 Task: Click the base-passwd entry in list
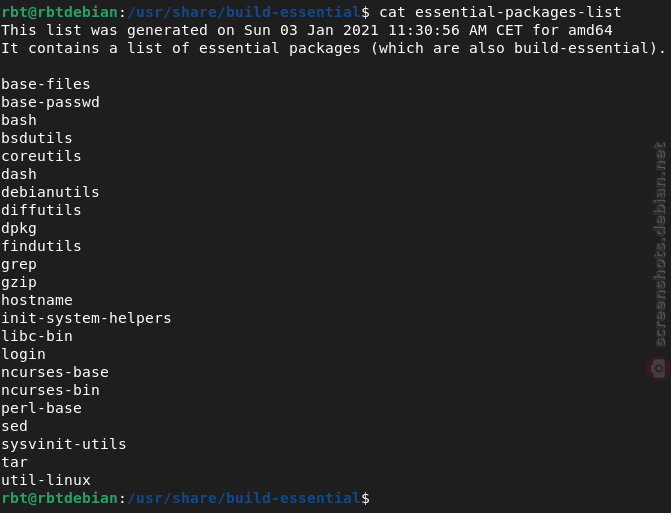coord(50,102)
